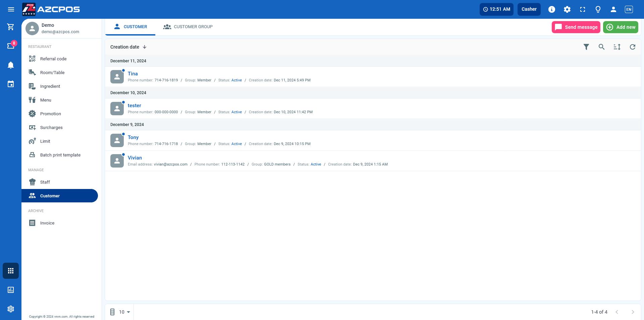Select the apps grid icon in left rail
This screenshot has width=644, height=320.
click(11, 271)
